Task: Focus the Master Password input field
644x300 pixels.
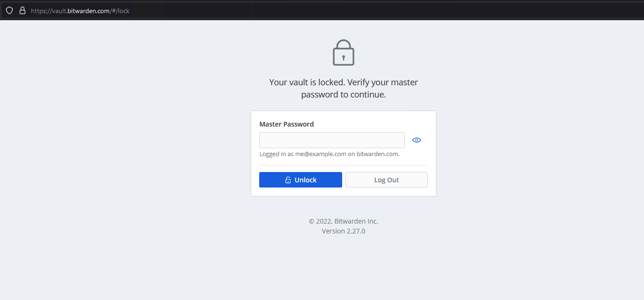Action: [x=332, y=140]
